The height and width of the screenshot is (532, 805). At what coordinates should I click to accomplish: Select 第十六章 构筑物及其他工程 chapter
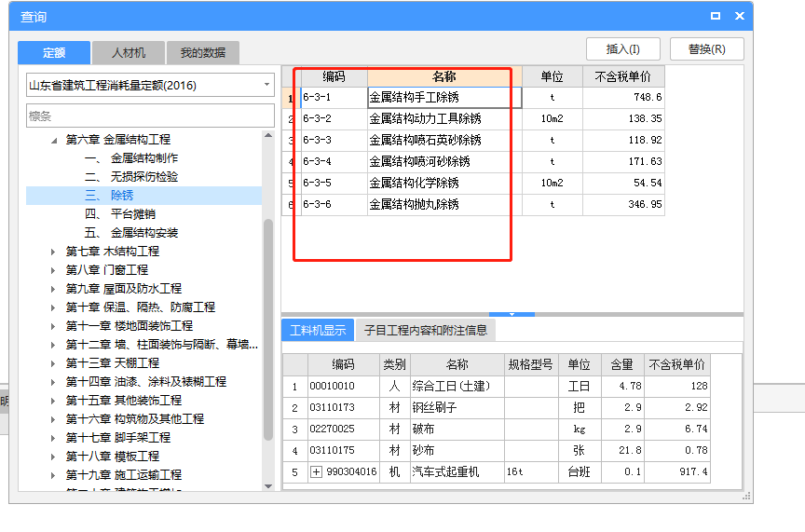135,419
